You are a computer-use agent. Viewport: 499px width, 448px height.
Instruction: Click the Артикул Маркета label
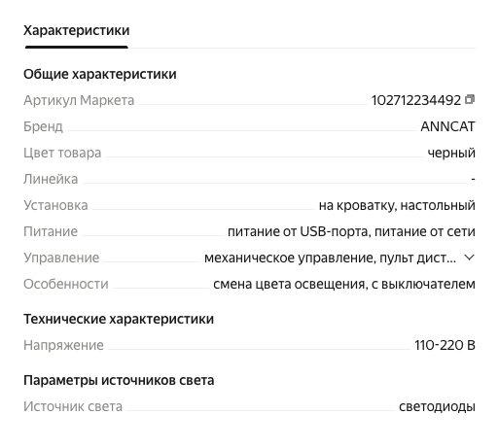[x=79, y=100]
